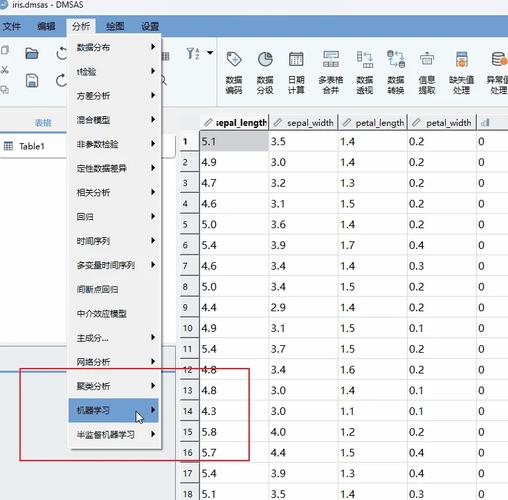508x500 pixels.
Task: Click sepal_width cell 2.9 in row 9
Action: click(303, 307)
